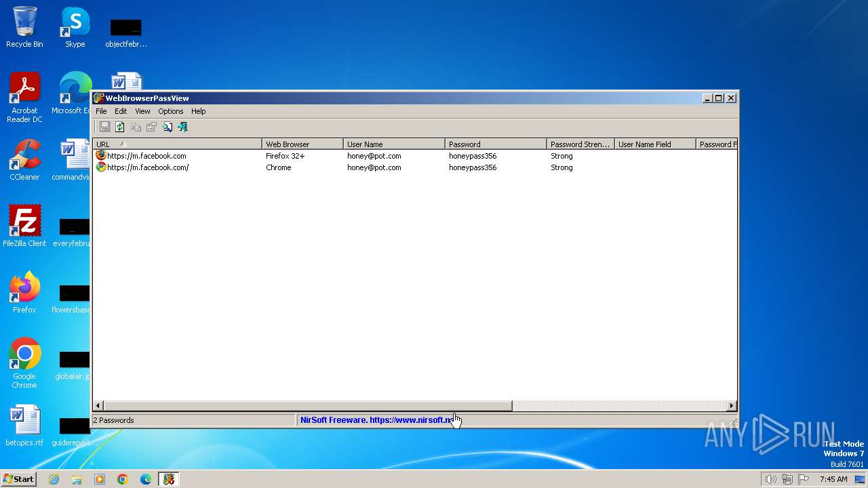868x488 pixels.
Task: Click honeypass356 in the Chrome row
Action: tap(472, 167)
